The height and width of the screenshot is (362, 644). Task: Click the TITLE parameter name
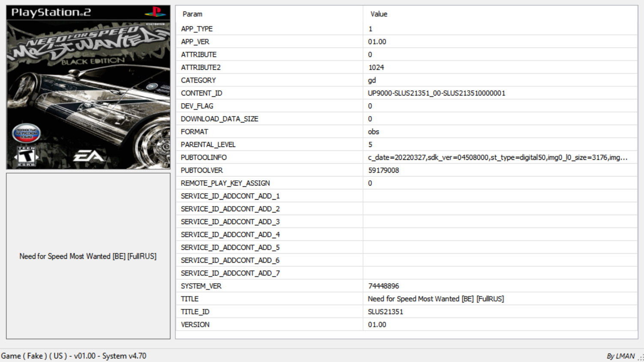coord(189,299)
